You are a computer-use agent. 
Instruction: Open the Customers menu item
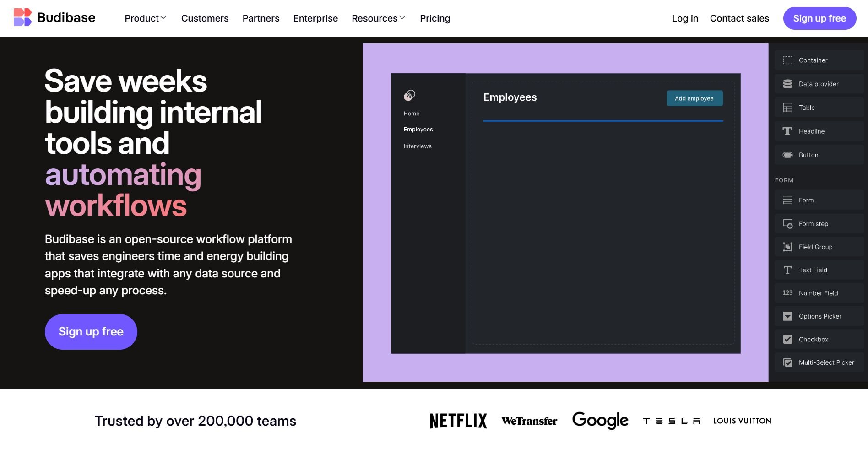click(205, 18)
